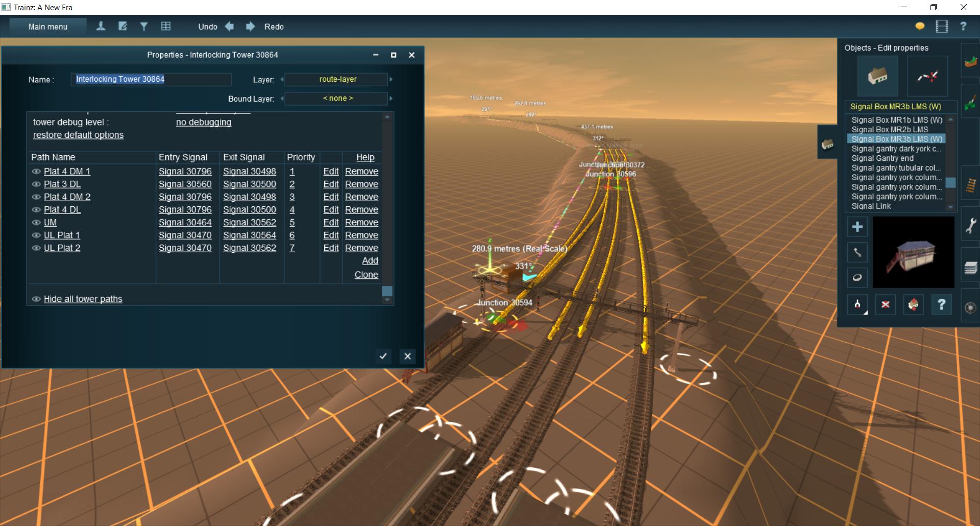980x526 pixels.
Task: Toggle visibility of UL Plat 2 path
Action: click(36, 248)
